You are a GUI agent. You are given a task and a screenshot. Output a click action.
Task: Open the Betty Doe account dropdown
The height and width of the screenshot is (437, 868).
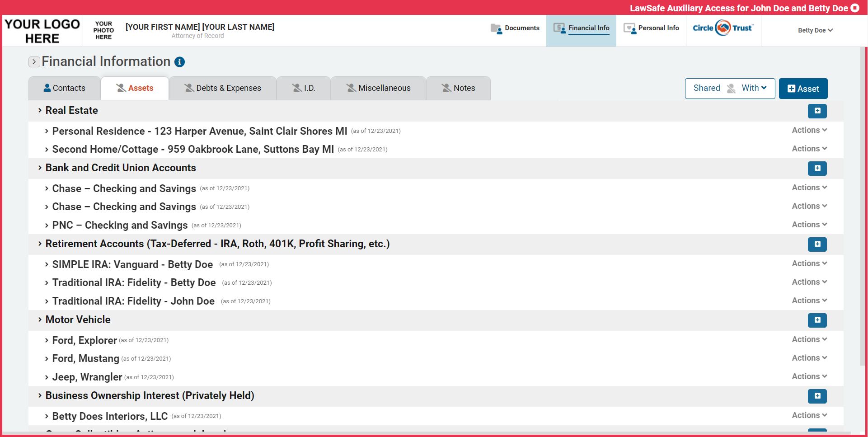click(815, 30)
